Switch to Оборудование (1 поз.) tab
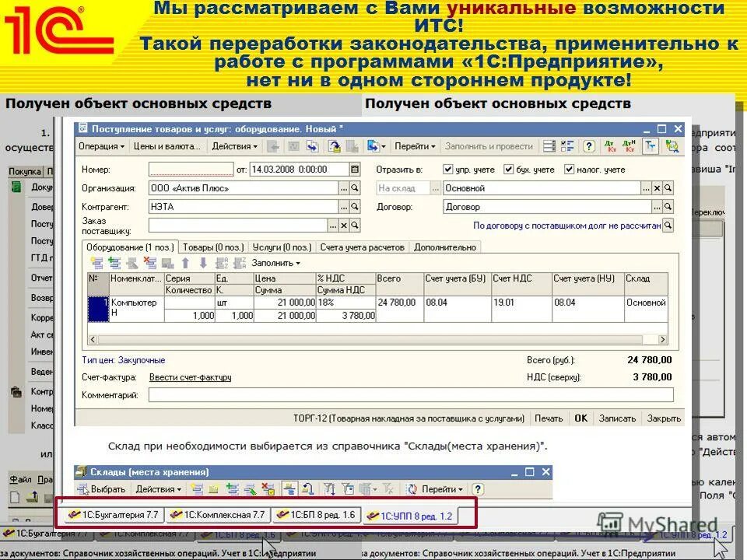747x560 pixels. (x=130, y=247)
